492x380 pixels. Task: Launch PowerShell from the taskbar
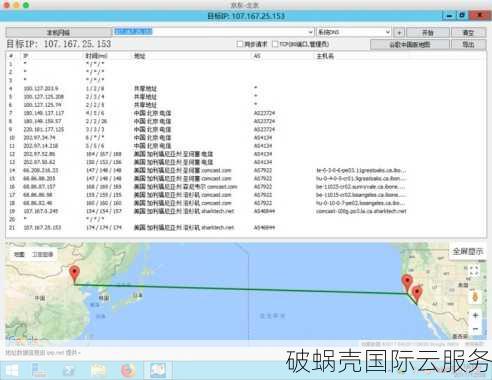(x=68, y=370)
